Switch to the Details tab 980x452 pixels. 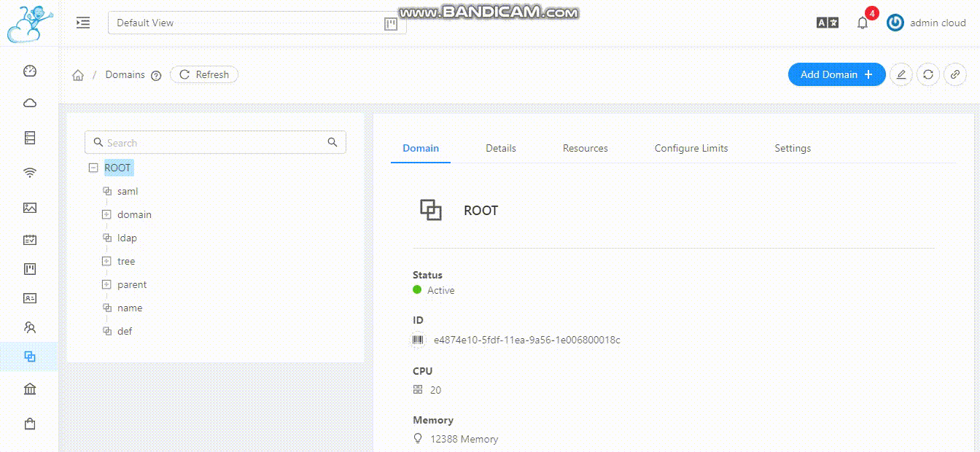(x=501, y=148)
